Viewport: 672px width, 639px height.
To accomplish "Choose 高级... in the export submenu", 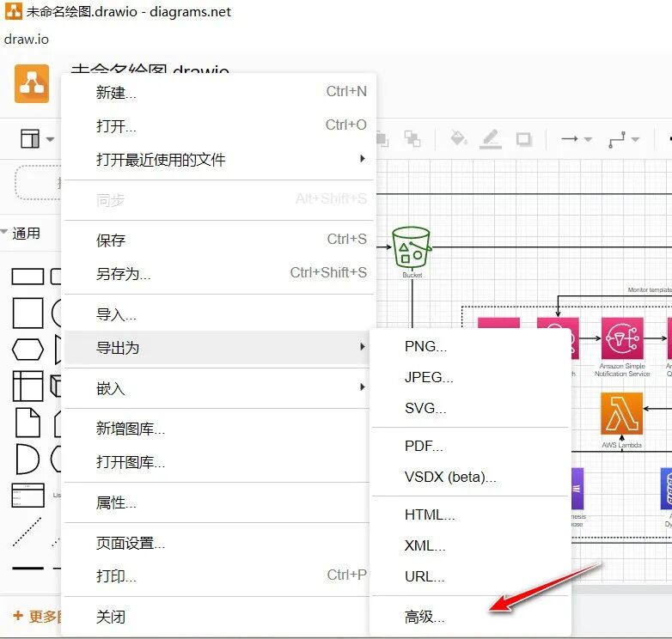I will 425,617.
